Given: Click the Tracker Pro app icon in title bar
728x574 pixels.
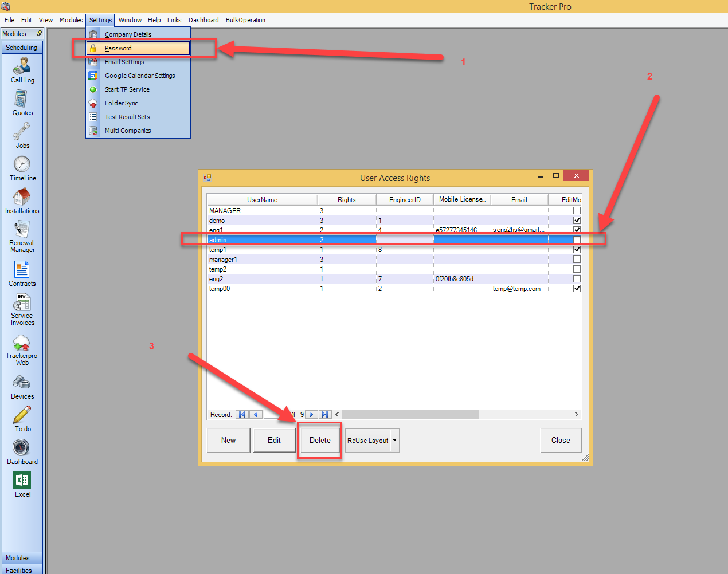Looking at the screenshot, I should 6,6.
